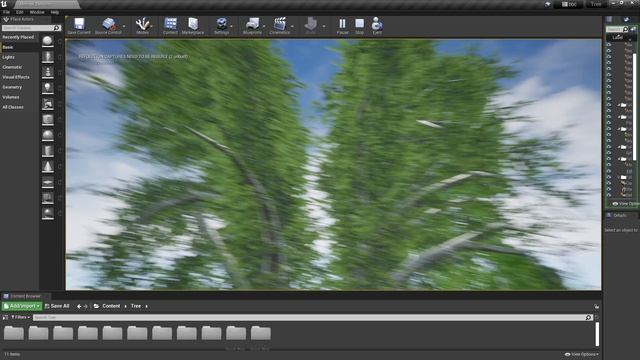
Task: Expand the Blueprints dropdown arrow
Action: tap(264, 27)
